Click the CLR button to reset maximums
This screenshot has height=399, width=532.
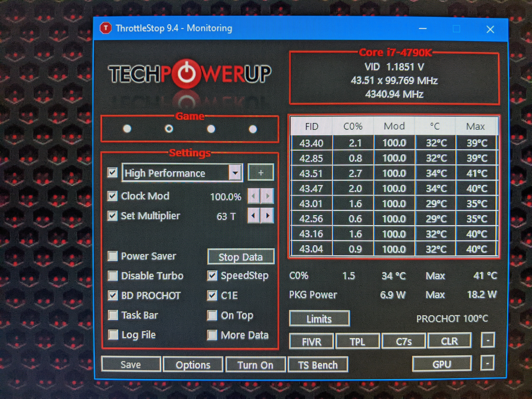449,341
